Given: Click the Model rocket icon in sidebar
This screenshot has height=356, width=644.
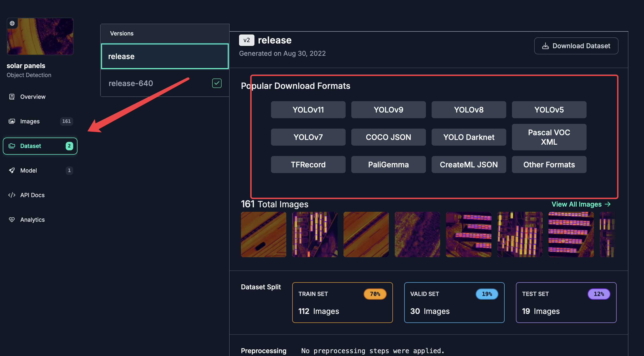Looking at the screenshot, I should tap(12, 170).
